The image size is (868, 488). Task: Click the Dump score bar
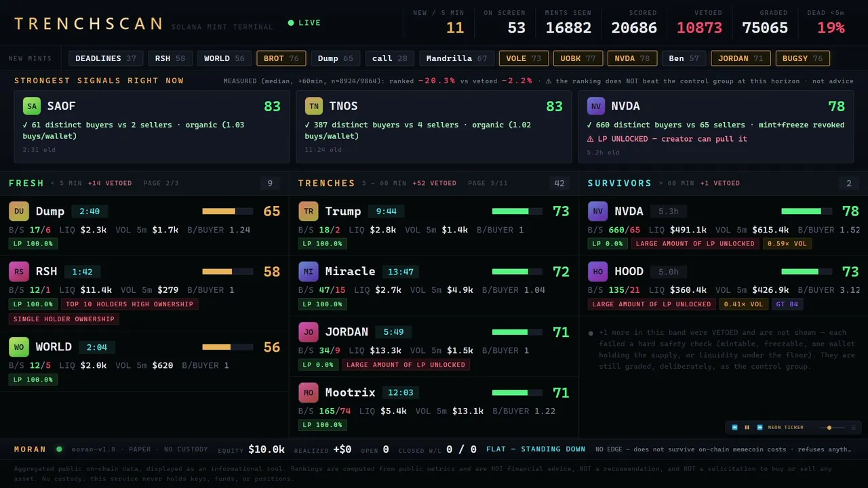point(228,211)
